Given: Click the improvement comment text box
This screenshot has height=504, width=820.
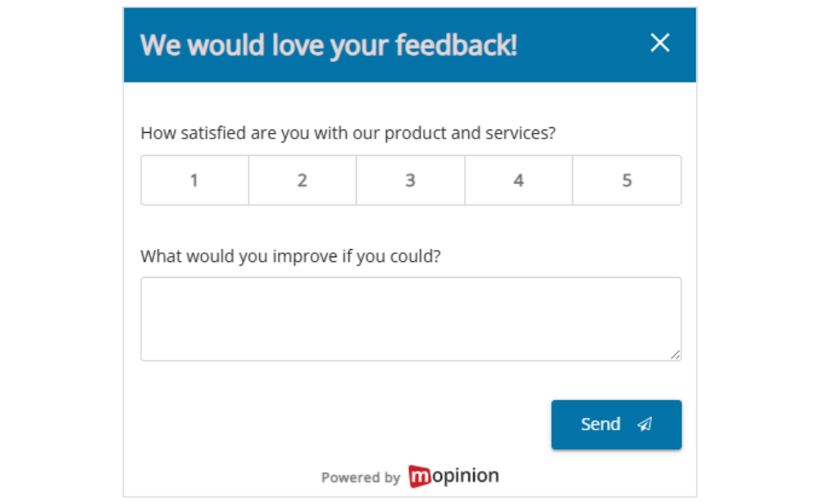Looking at the screenshot, I should [x=410, y=318].
